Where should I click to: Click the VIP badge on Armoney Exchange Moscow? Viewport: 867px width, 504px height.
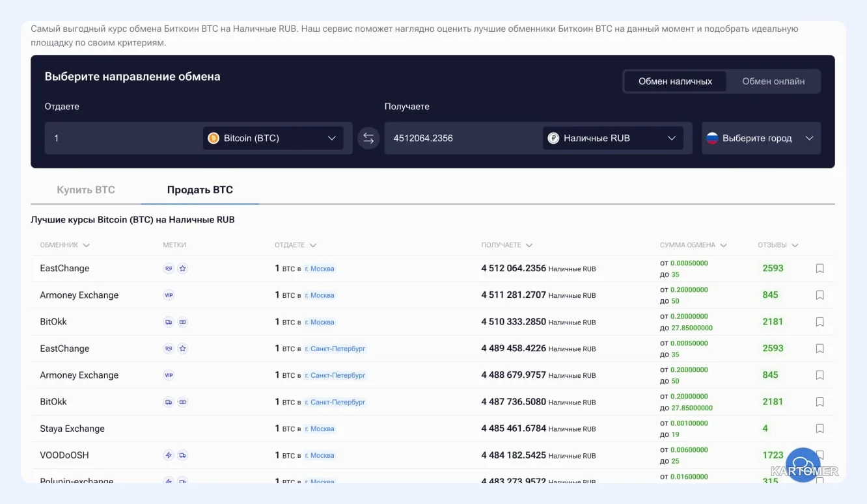tap(169, 295)
